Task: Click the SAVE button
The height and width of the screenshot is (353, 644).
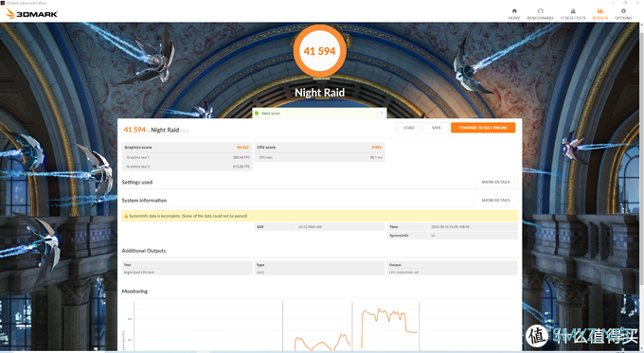Action: tap(437, 128)
